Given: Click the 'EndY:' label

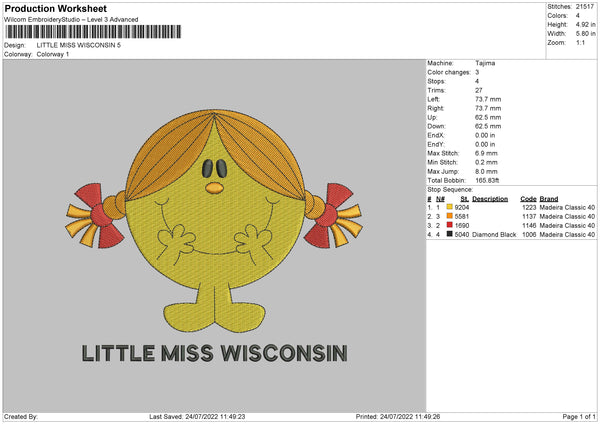Looking at the screenshot, I should point(436,145).
